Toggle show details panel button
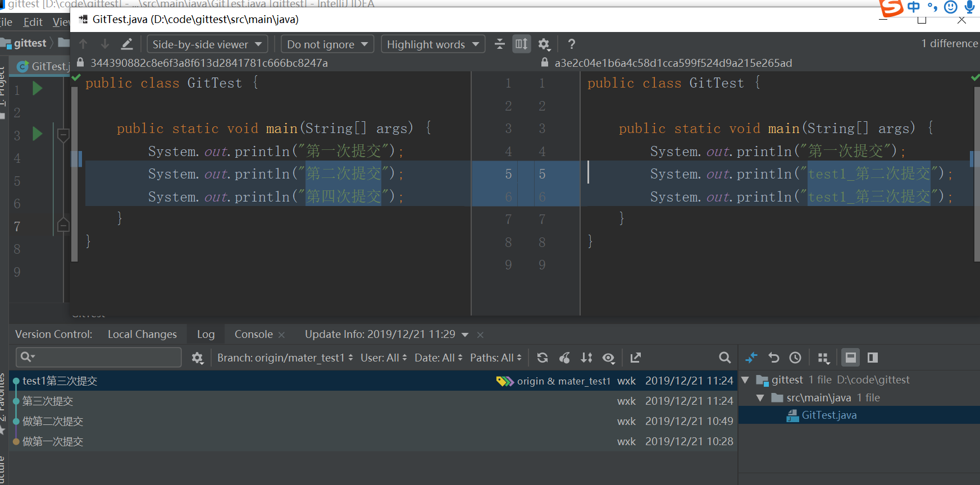 [850, 358]
